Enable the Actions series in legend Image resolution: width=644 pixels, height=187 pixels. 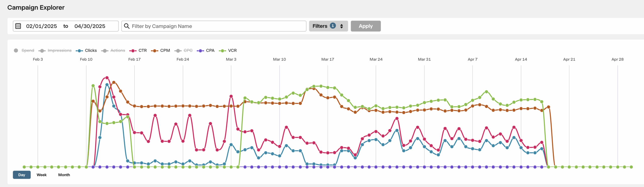click(117, 51)
